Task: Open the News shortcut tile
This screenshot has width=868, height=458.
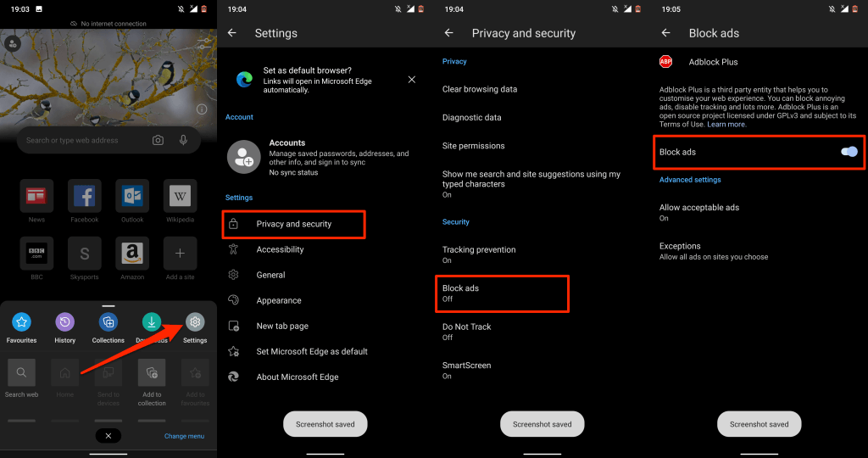Action: point(36,196)
